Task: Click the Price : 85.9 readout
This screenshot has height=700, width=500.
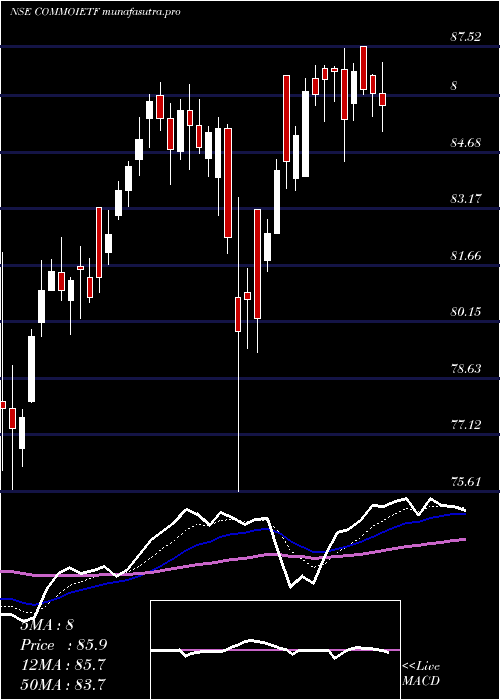Action: click(x=64, y=645)
